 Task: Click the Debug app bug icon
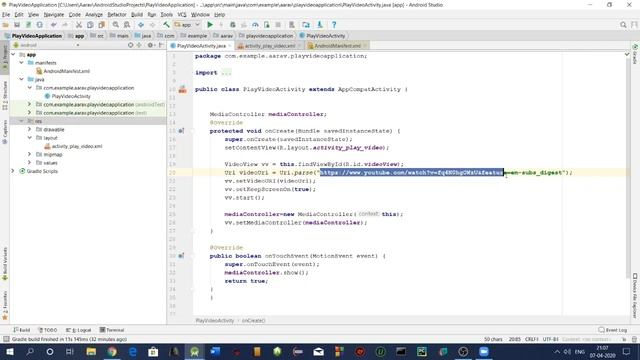[x=233, y=25]
